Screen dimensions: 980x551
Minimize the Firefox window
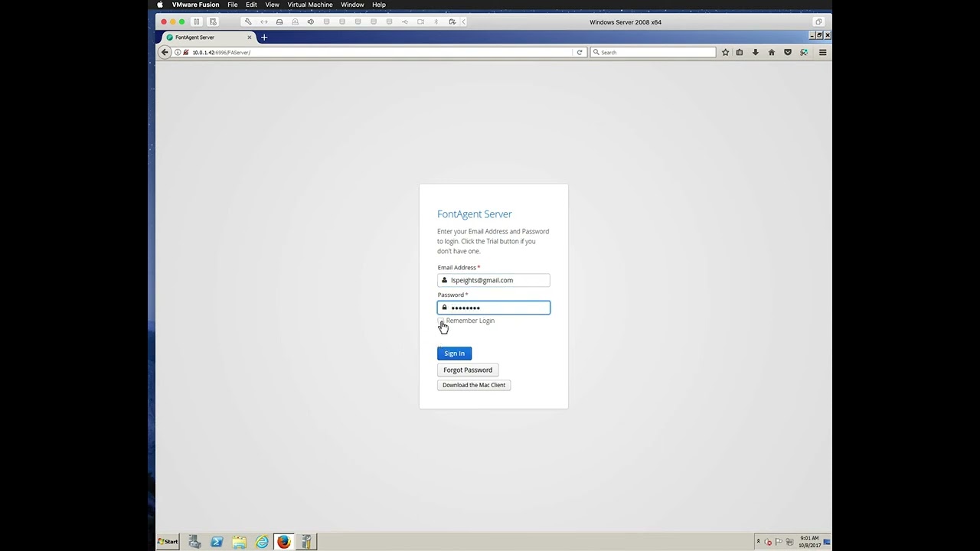coord(812,35)
